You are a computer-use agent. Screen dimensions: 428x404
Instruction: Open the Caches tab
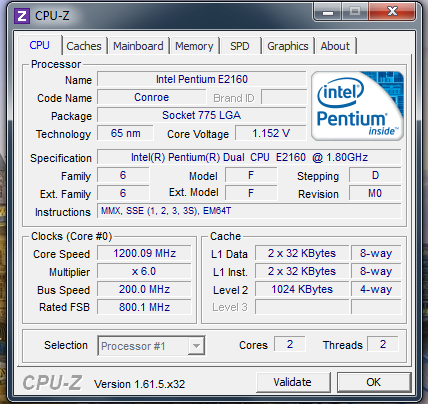click(84, 46)
